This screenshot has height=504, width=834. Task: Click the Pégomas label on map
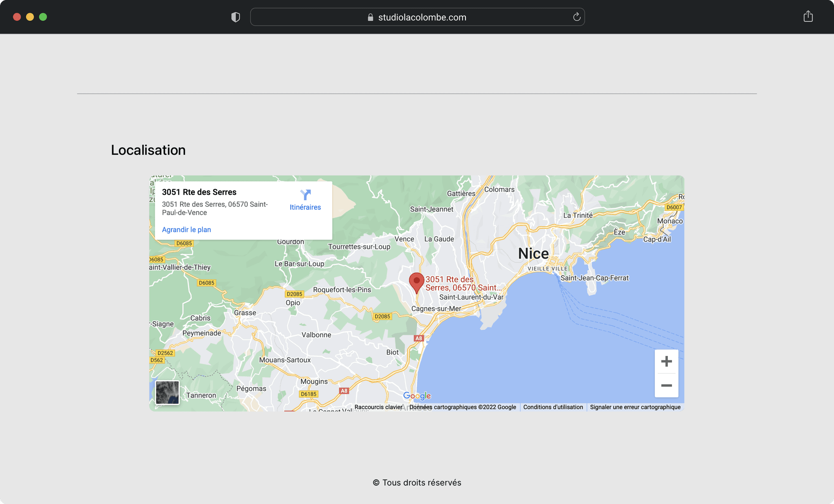coord(251,388)
